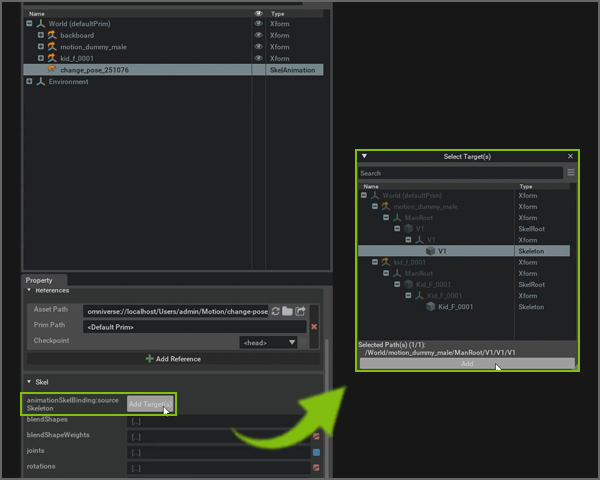Expand the Environment tree node
This screenshot has height=480, width=600.
(29, 82)
